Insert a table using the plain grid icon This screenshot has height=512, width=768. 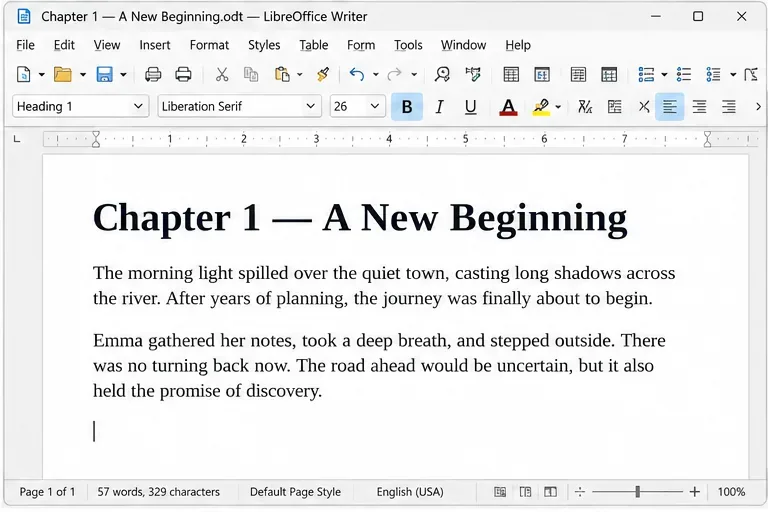[x=511, y=74]
